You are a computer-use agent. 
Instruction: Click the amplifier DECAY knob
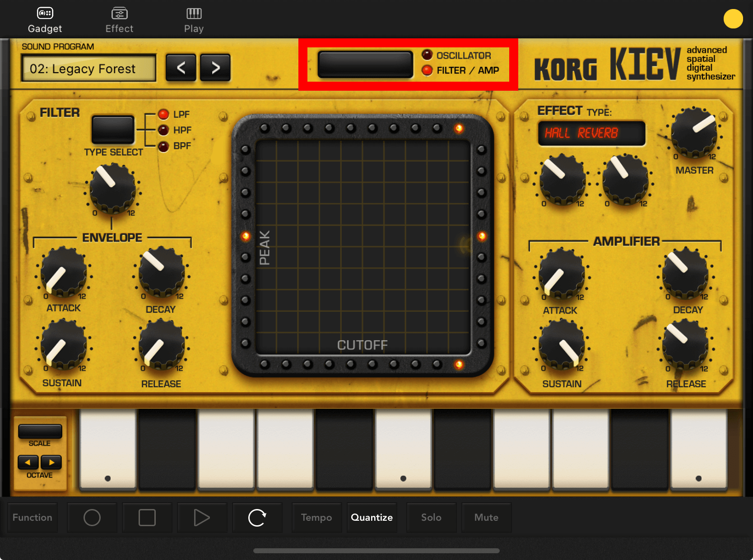pos(685,273)
